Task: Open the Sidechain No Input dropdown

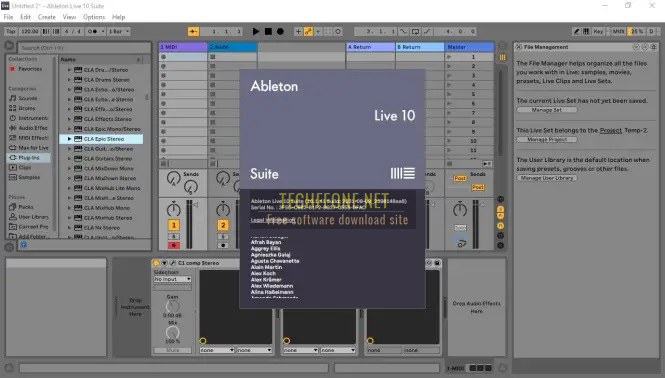Action: pyautogui.click(x=173, y=279)
